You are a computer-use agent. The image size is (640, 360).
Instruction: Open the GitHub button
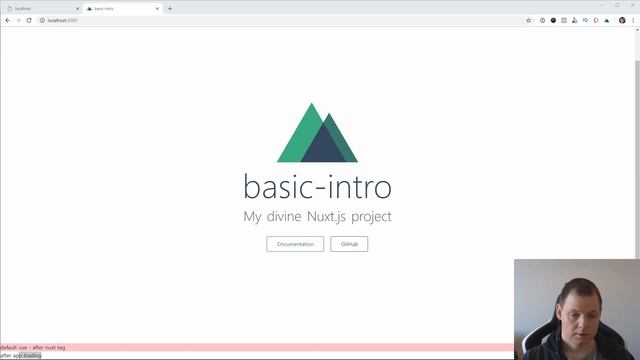coord(349,244)
